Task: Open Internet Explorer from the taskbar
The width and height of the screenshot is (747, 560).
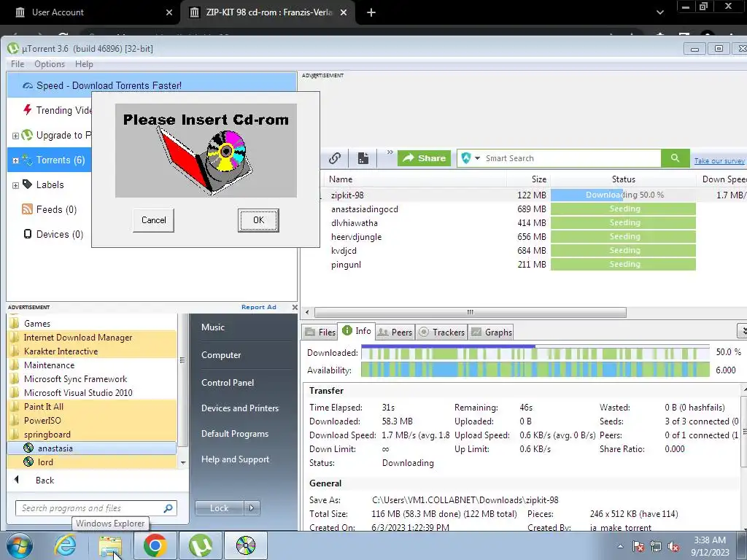Action: coord(65,545)
